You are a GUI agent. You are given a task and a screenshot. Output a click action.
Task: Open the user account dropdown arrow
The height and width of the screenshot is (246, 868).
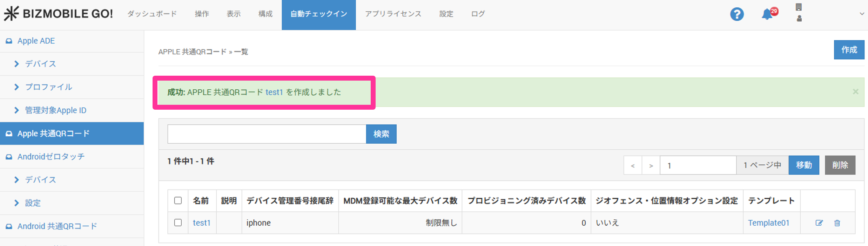[861, 14]
